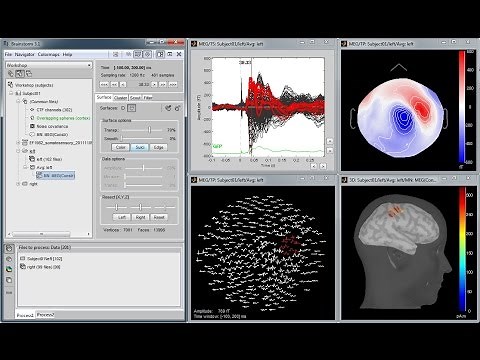Open the Colormaps menu
Viewport: 480px width, 360px height.
(x=49, y=54)
